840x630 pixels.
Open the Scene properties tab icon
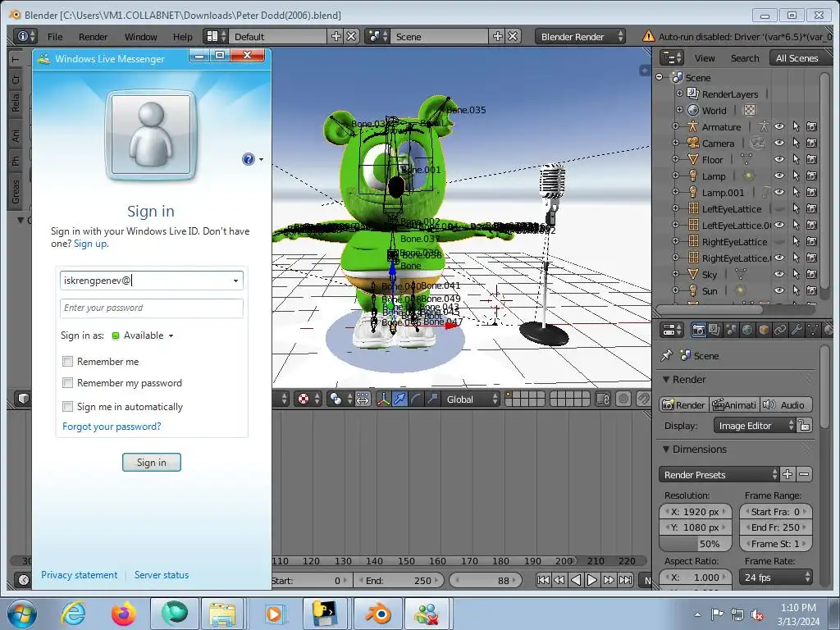click(x=731, y=330)
